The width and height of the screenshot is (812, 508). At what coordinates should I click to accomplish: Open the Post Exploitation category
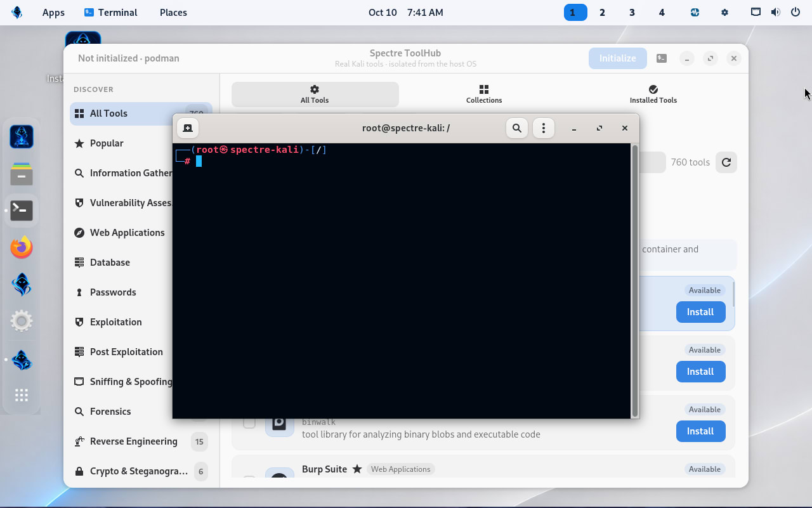click(x=141, y=352)
